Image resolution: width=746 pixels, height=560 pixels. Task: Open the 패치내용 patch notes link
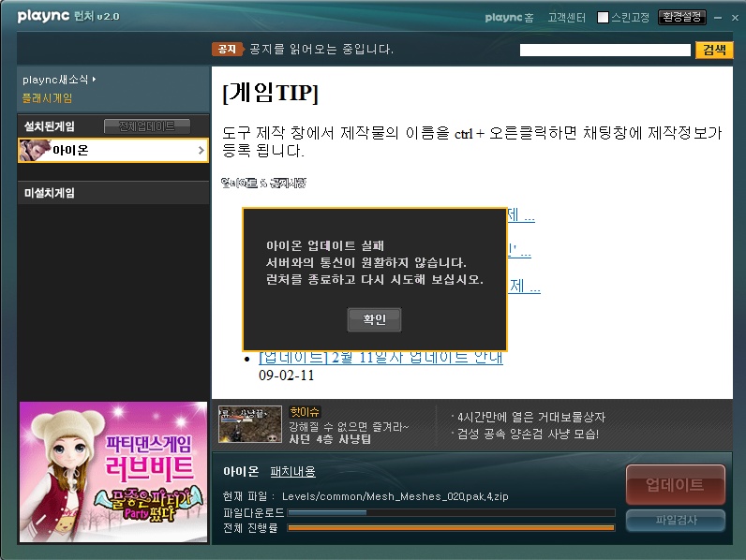(x=292, y=471)
